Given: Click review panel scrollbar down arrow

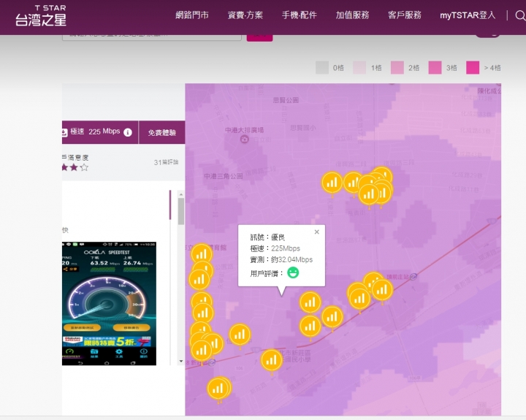Looking at the screenshot, I should pos(181,362).
